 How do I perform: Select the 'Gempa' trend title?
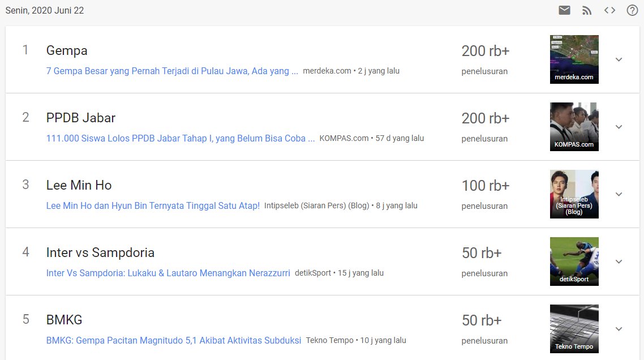(67, 50)
